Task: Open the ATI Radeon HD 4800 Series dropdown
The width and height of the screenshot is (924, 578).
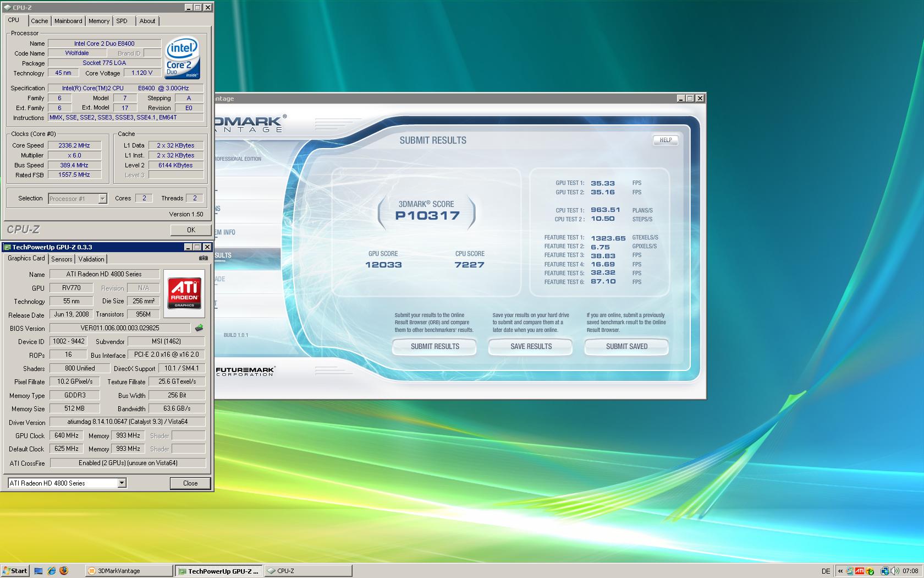Action: pos(122,483)
